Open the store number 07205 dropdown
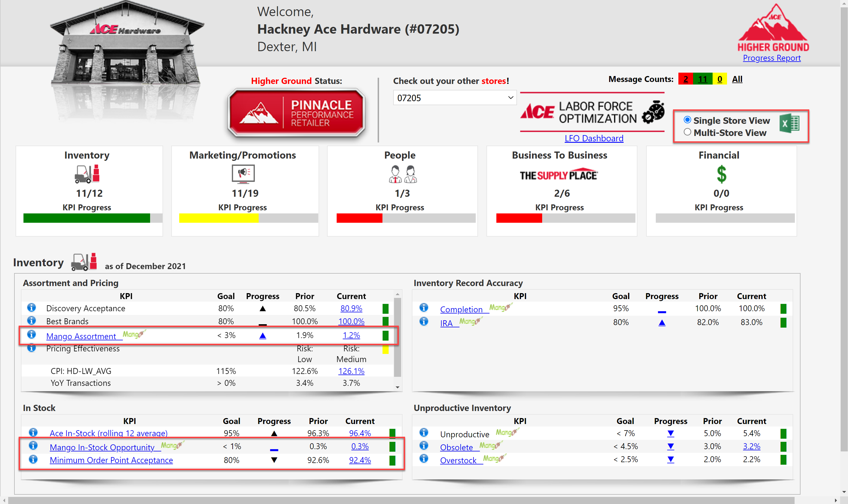The width and height of the screenshot is (848, 504). tap(455, 98)
